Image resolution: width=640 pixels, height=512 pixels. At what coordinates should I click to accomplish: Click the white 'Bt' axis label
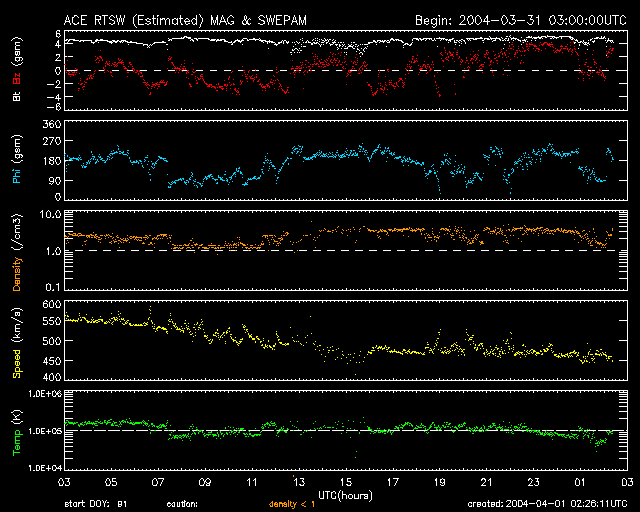(x=17, y=96)
